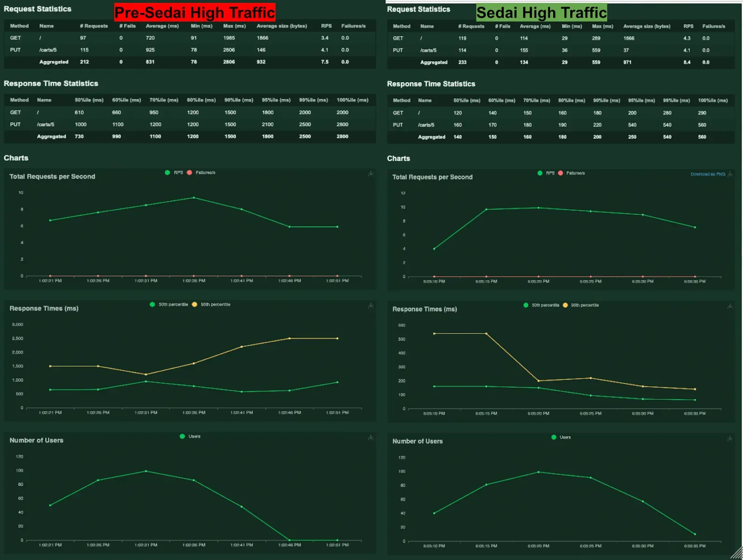This screenshot has width=743, height=560.
Task: Click '# Requests' column header in Pre-Sedai table
Action: coord(94,26)
